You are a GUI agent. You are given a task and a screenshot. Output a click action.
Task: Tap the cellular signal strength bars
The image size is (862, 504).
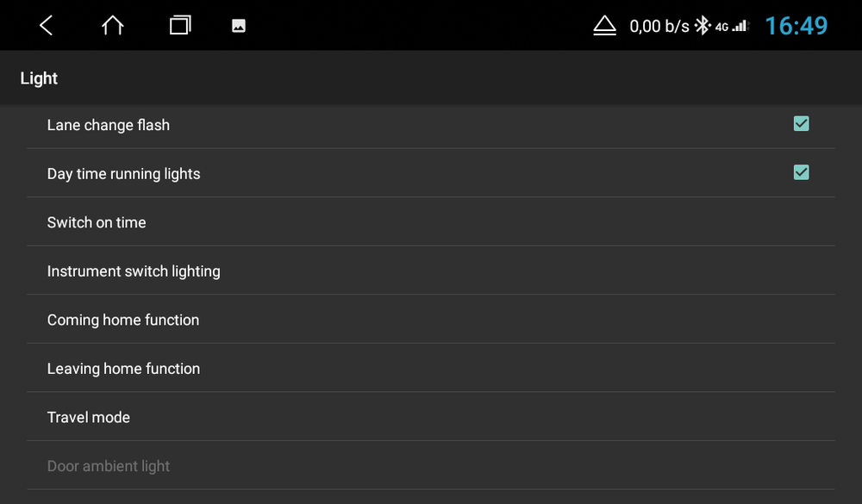point(739,25)
